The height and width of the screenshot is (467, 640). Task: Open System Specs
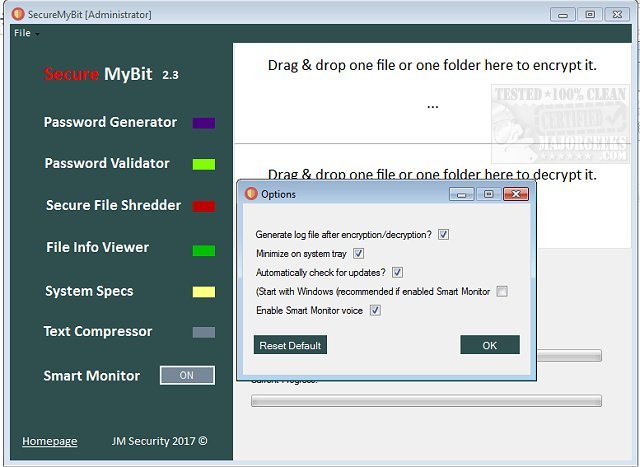click(89, 291)
